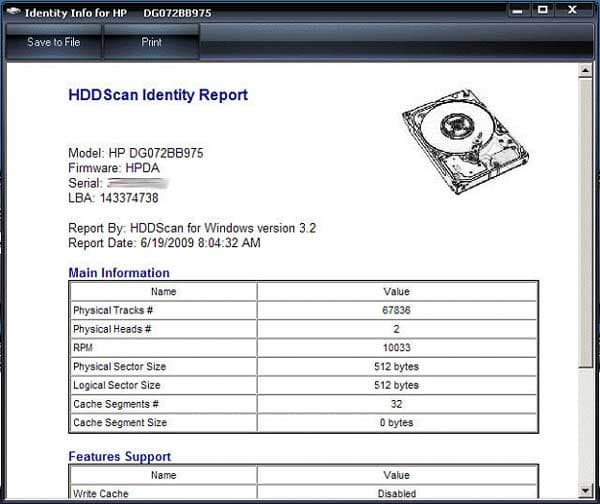Click the Physical Sector Size 512 bytes value
The image size is (600, 504).
coord(396,367)
